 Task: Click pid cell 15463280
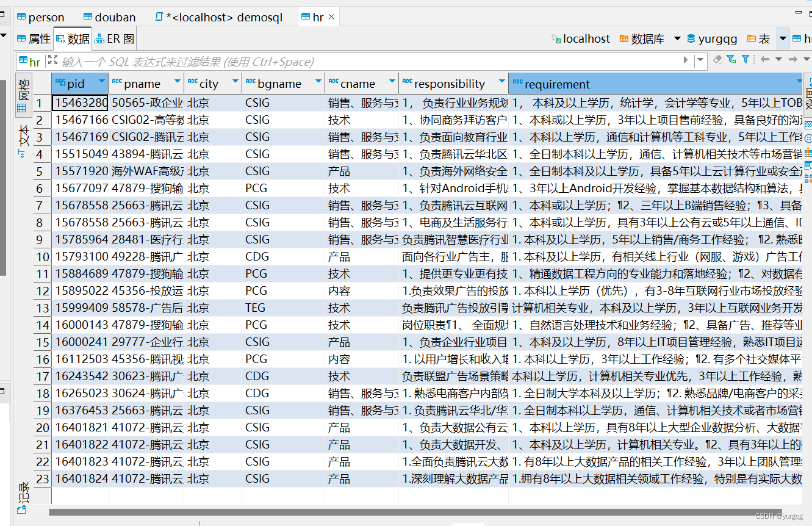pos(81,103)
